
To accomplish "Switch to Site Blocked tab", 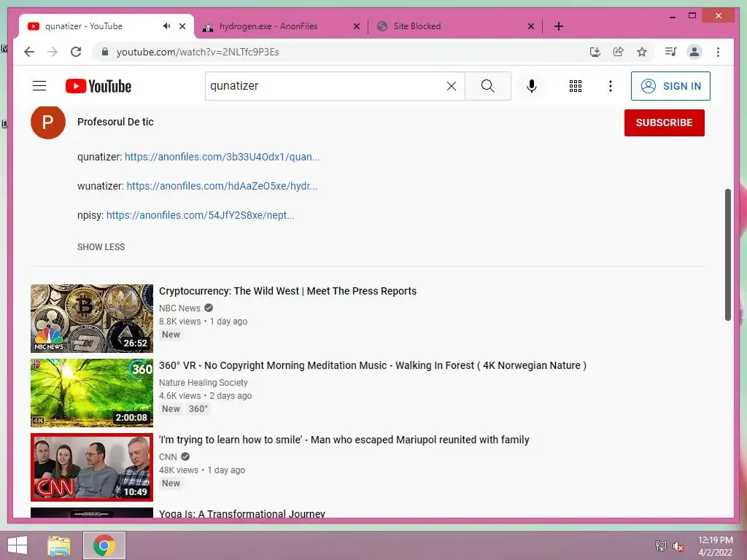I will click(x=417, y=26).
